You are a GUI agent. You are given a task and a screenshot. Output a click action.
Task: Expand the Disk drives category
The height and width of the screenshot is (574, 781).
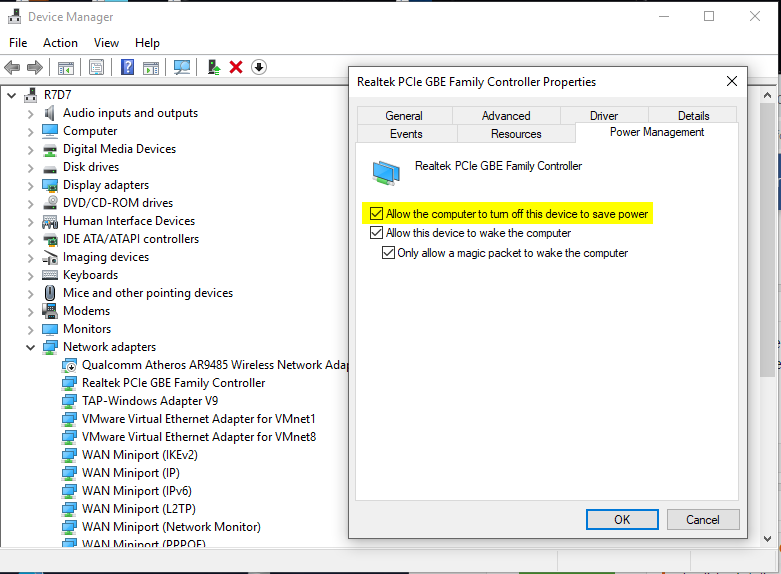pos(30,168)
